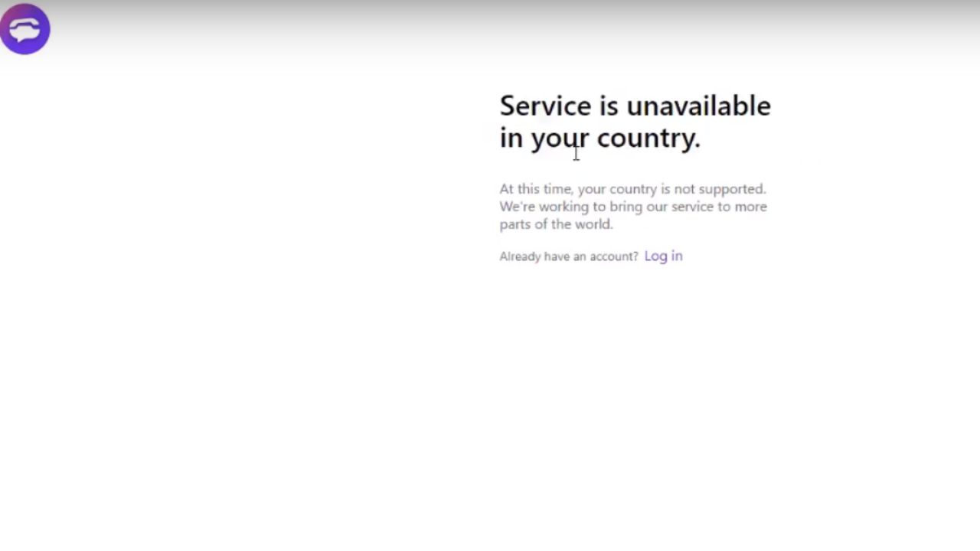Image resolution: width=980 pixels, height=551 pixels.
Task: Click the heading's leading word "in"
Action: tap(511, 139)
